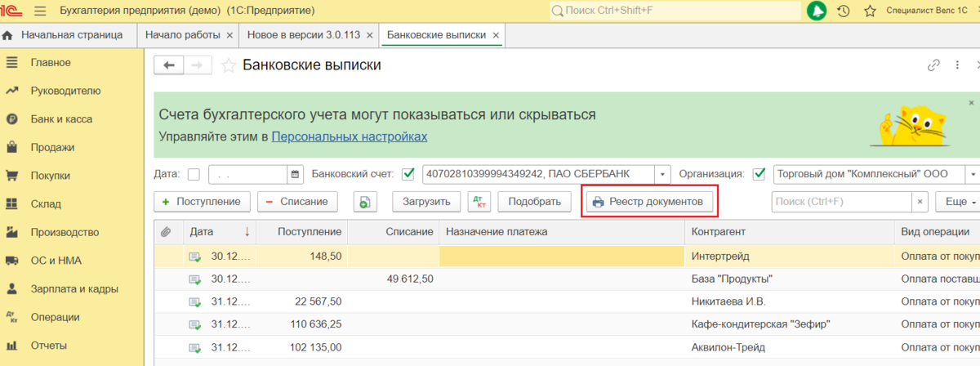
Task: Open Склад section in sidebar
Action: (46, 204)
